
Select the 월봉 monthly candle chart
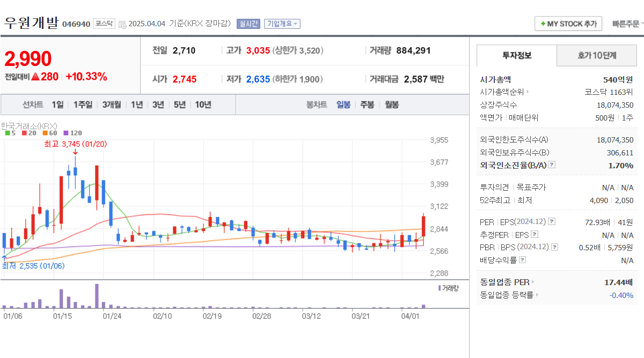[391, 105]
